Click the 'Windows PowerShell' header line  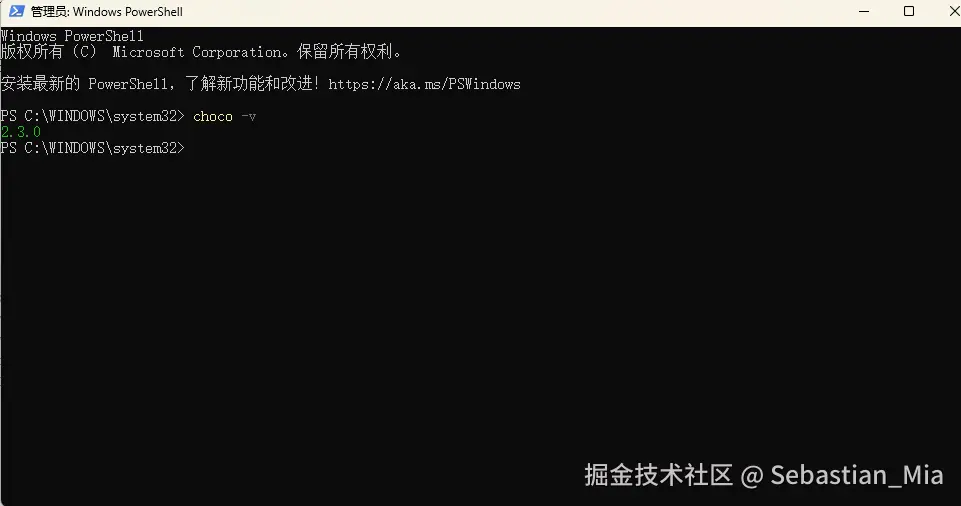click(x=72, y=36)
